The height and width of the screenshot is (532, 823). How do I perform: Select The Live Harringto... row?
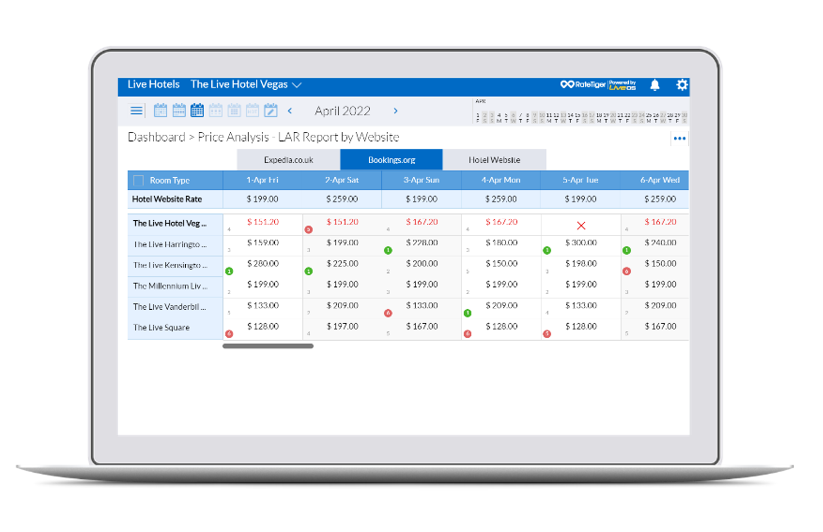point(175,244)
